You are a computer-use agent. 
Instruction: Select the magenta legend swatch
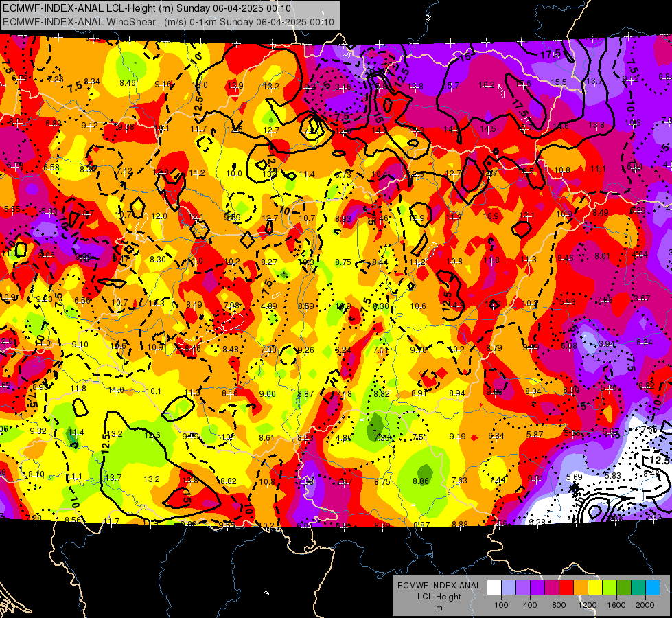point(552,588)
